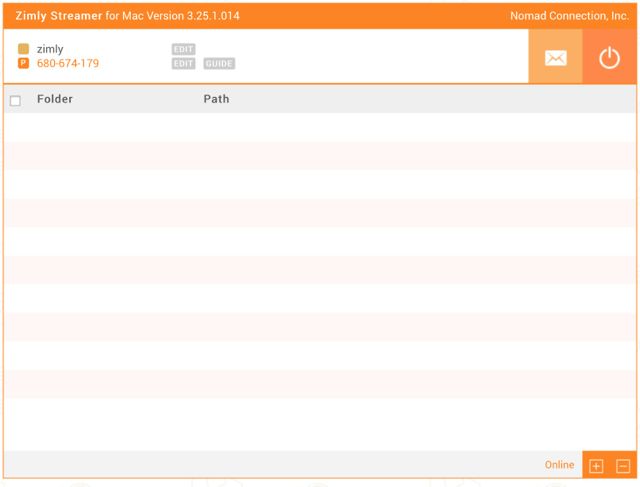Click the user icon beside zimly
This screenshot has width=640, height=487.
coord(23,49)
